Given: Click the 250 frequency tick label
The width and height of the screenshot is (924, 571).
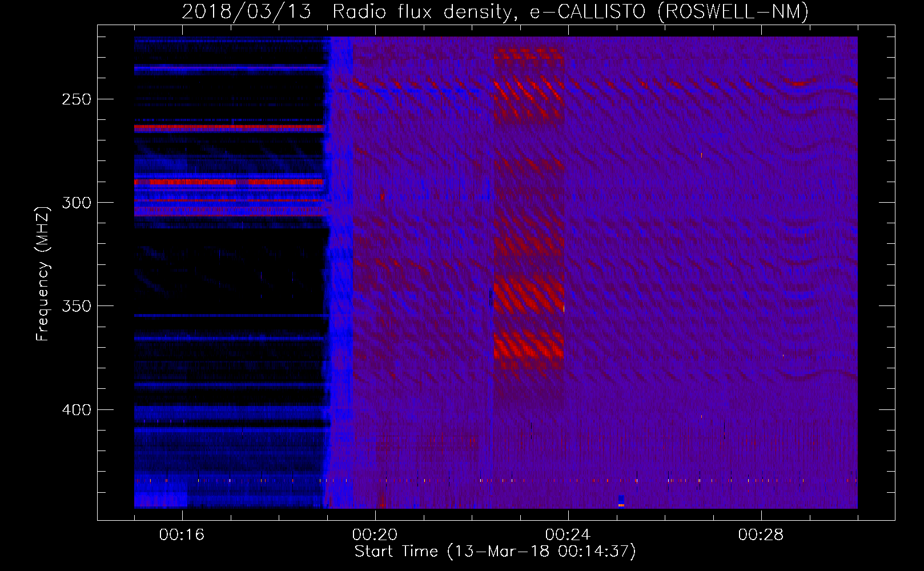Looking at the screenshot, I should (77, 99).
